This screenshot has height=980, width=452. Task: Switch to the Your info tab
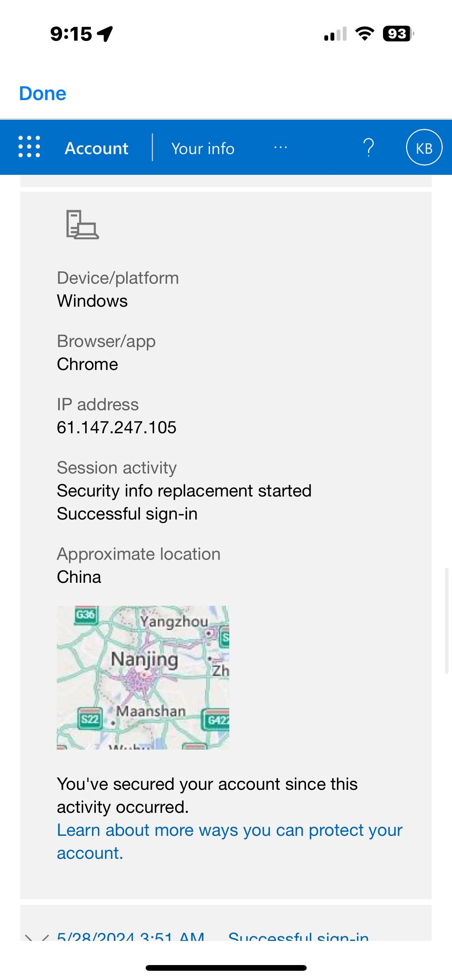coord(203,148)
